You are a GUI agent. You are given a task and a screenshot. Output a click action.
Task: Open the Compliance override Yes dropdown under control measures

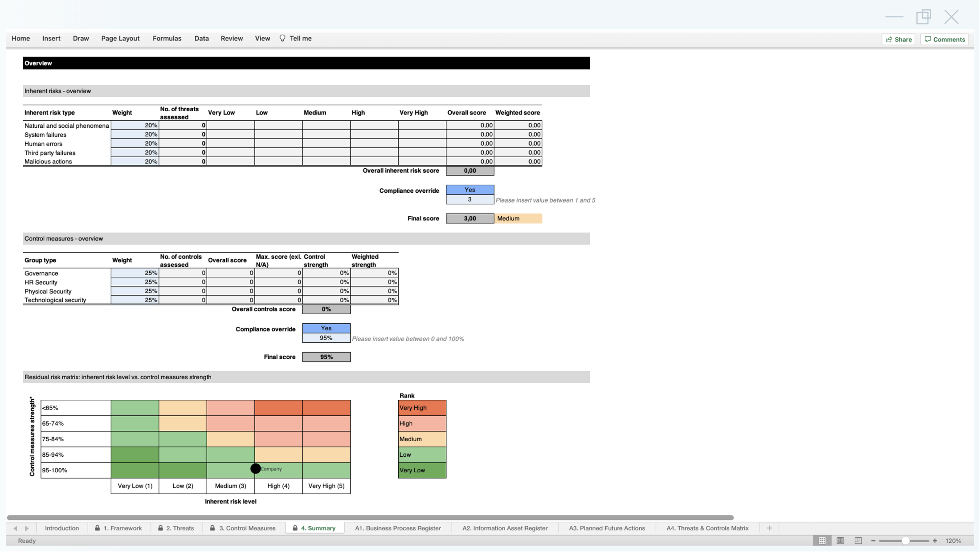coord(326,328)
